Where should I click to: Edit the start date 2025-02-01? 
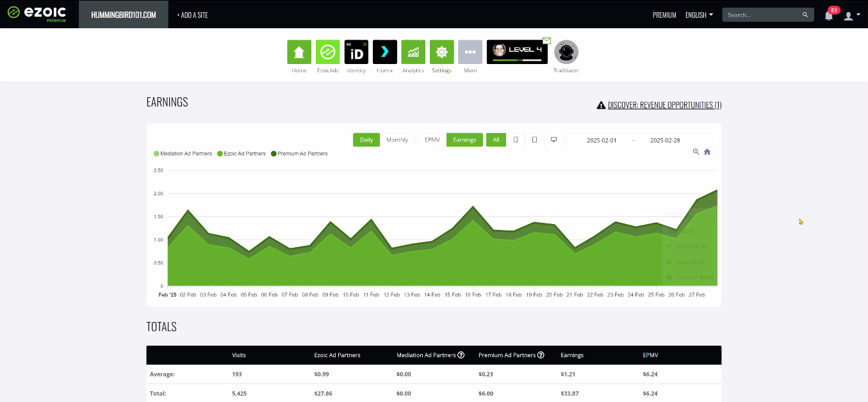(x=602, y=140)
